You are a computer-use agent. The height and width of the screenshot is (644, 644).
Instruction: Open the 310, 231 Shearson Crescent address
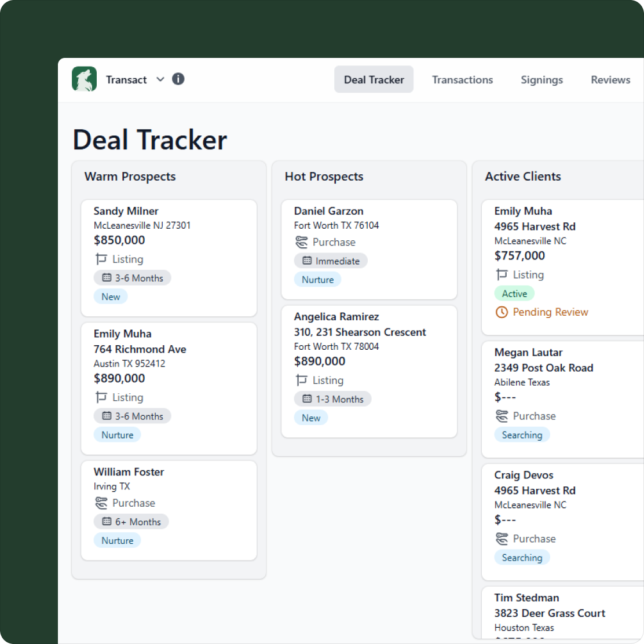point(360,332)
